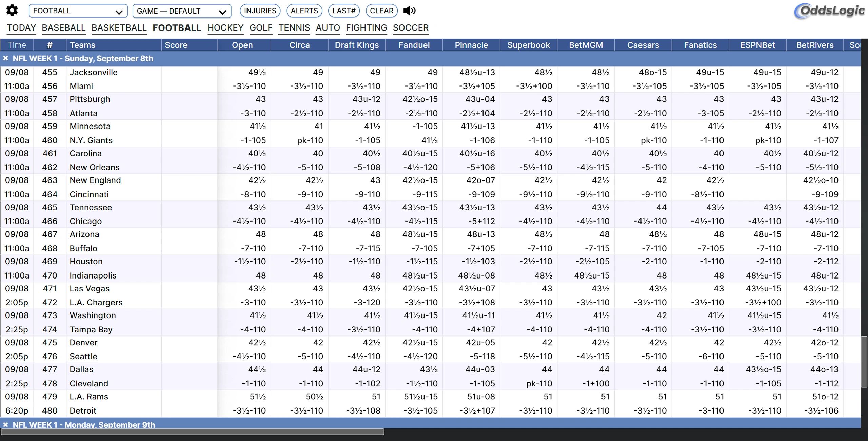
Task: Collapse NFL Week 1 Sunday section
Action: (5, 58)
